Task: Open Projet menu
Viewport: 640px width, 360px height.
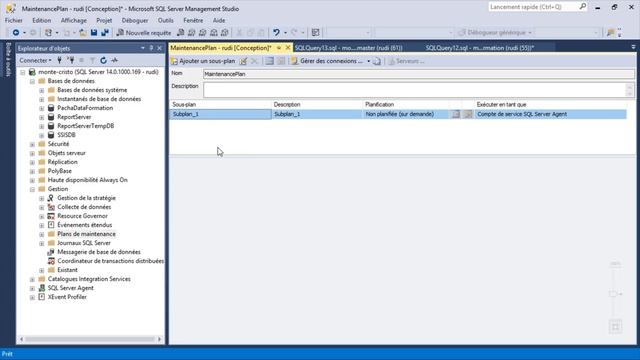Action: click(x=104, y=20)
